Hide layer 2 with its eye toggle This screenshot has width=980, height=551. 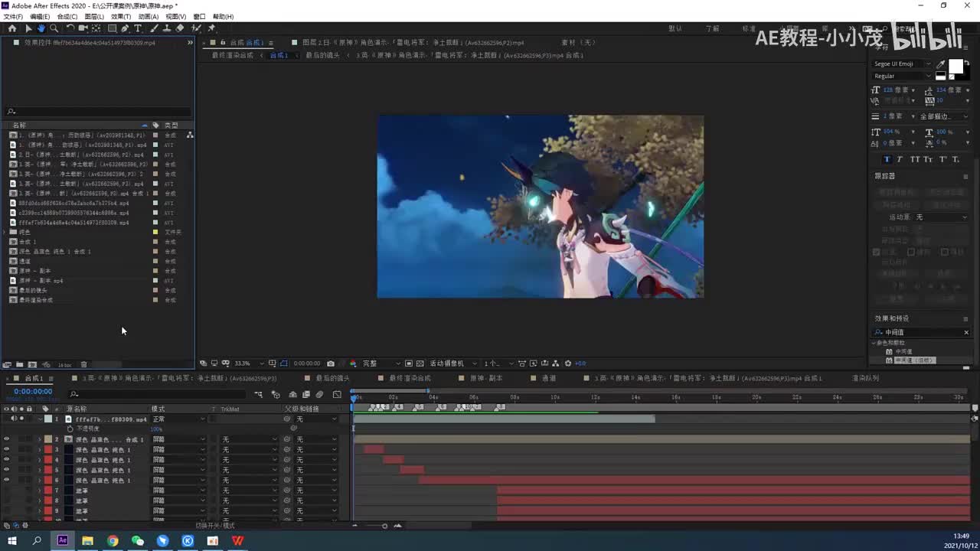(x=6, y=439)
